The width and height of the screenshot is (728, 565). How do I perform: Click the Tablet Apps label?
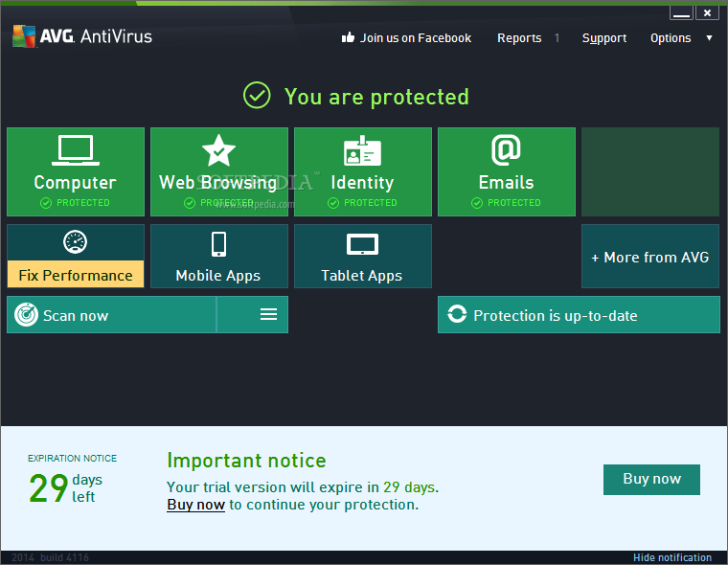pyautogui.click(x=362, y=275)
